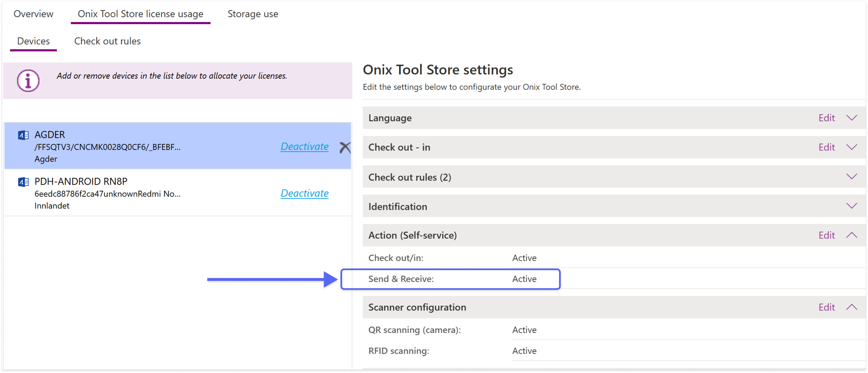Click the Active value for RFID scanning
Image resolution: width=868 pixels, height=373 pixels.
(x=524, y=351)
